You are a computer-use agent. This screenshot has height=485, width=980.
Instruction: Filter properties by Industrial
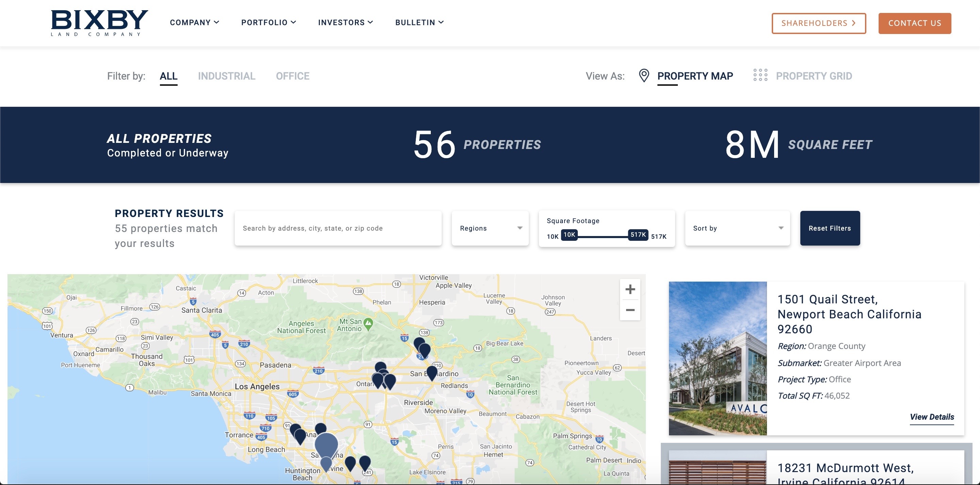226,76
